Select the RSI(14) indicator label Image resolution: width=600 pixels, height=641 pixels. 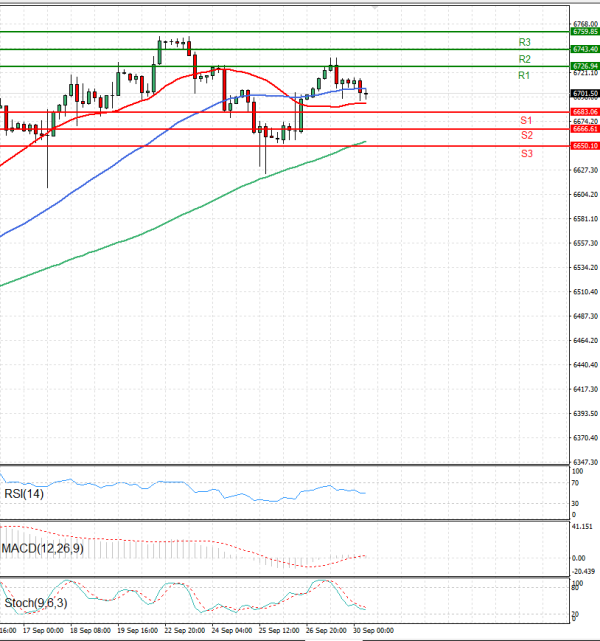click(x=24, y=493)
